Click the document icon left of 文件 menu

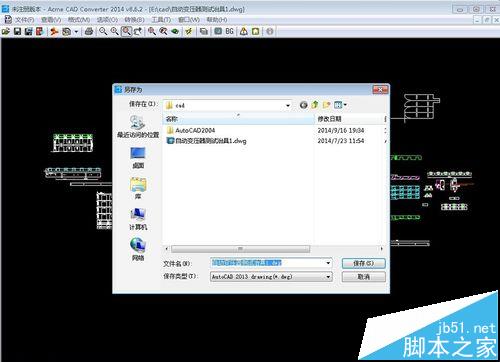(7, 20)
